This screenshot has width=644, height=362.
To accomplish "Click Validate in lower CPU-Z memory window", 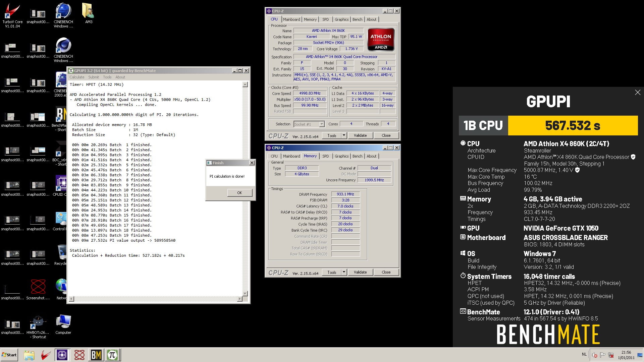I will (360, 272).
